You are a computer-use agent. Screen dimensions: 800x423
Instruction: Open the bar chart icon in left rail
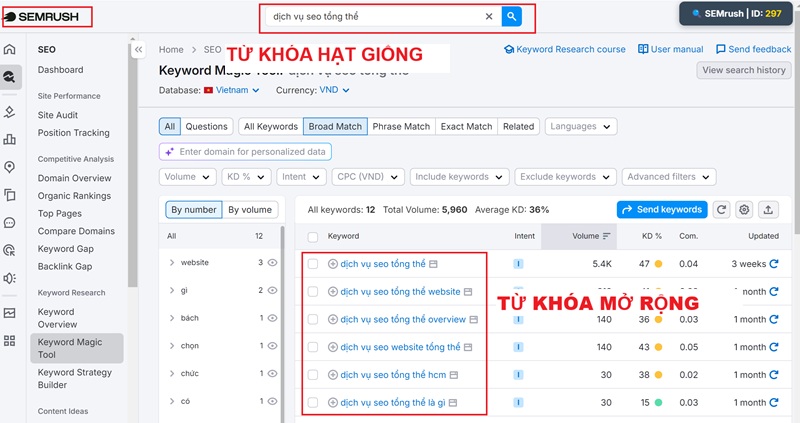tap(10, 139)
